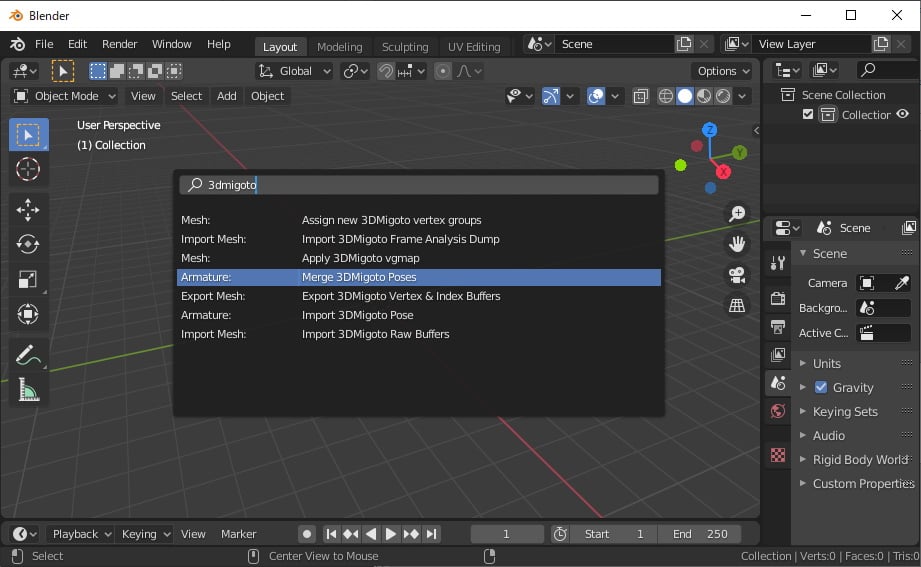Open the File menu
921x567 pixels.
tap(44, 44)
